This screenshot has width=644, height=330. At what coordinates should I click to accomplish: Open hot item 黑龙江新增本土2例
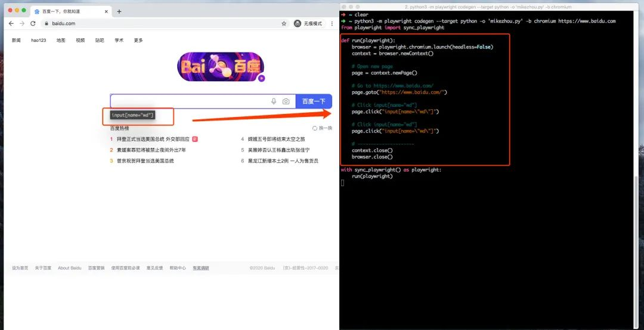[x=283, y=161]
